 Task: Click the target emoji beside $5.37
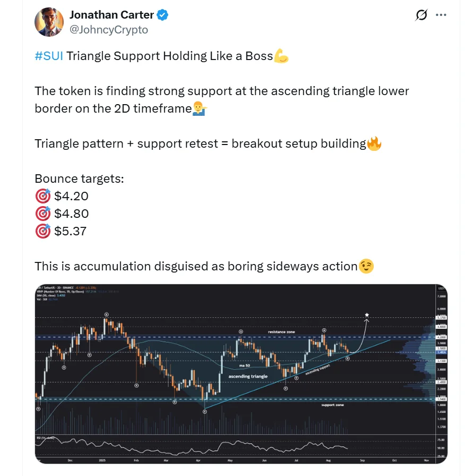(42, 231)
